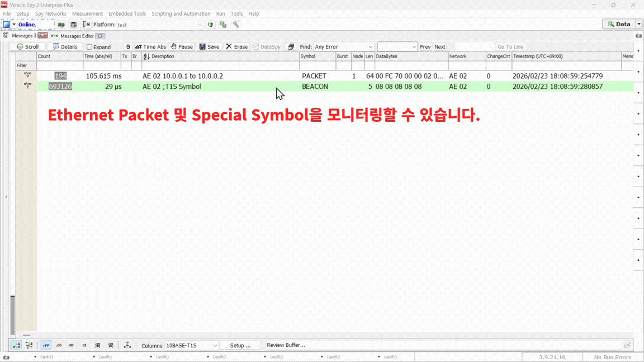Open the Details pane button
644x362 pixels.
pyautogui.click(x=65, y=47)
